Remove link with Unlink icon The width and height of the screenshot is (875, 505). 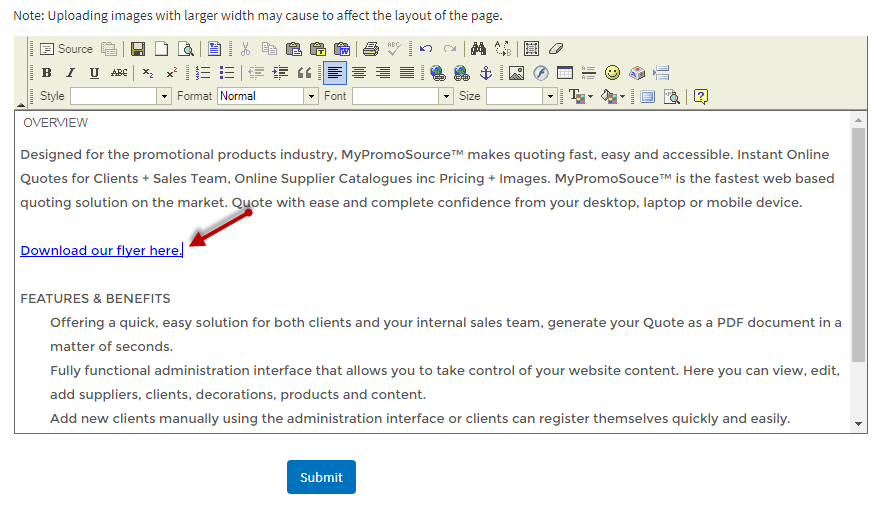point(461,73)
